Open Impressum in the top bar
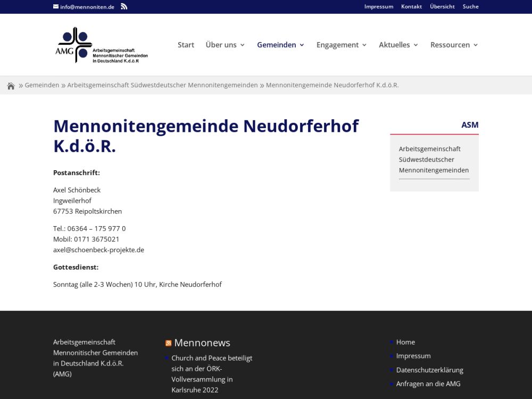Screen dimensions: 532x399 pos(378,7)
